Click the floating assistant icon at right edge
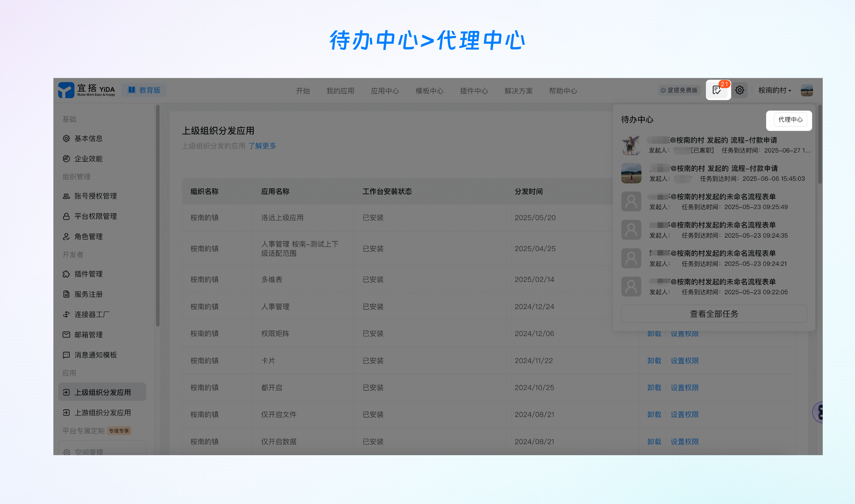Image resolution: width=855 pixels, height=504 pixels. 818,412
